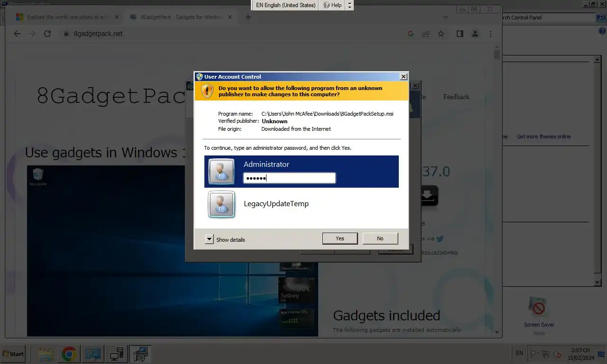
Task: Open Control Panel taskbar icon
Action: (x=93, y=354)
